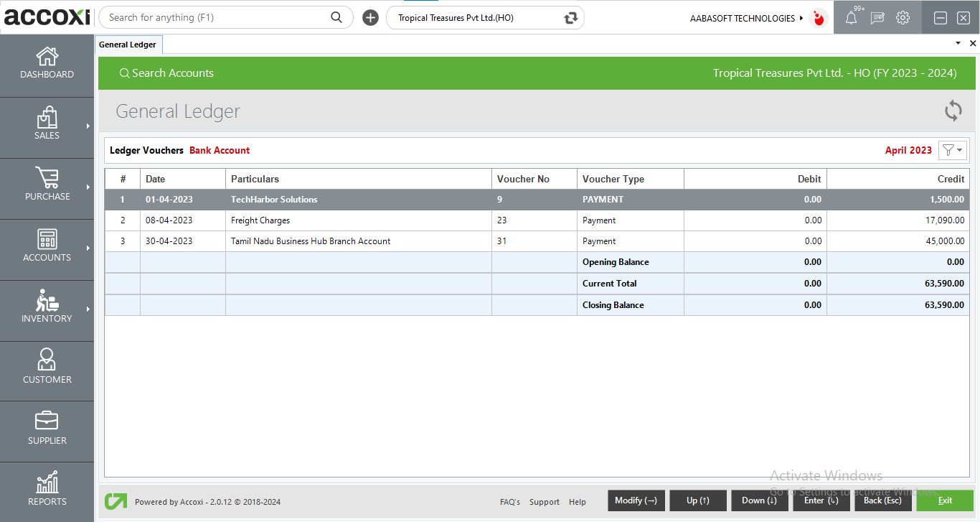Refresh the General Ledger with the sync icon
The image size is (980, 522).
coord(953,111)
